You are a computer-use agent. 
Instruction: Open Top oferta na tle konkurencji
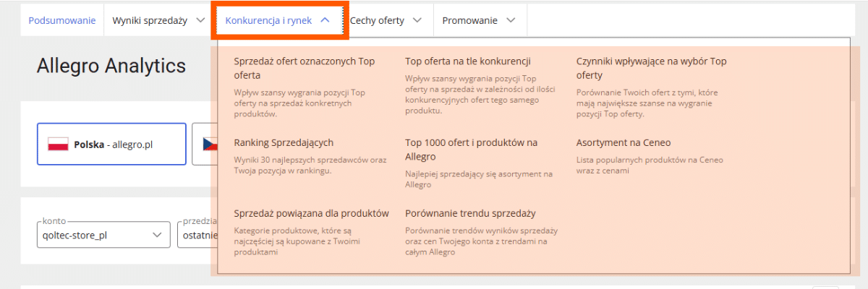coord(468,61)
